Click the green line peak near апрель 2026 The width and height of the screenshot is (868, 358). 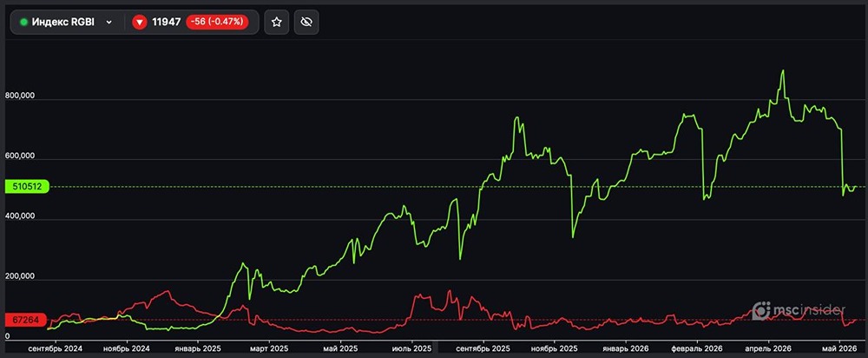(782, 71)
